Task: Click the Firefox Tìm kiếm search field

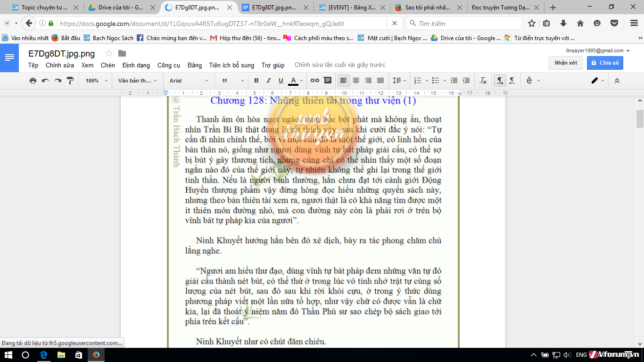Action: 467,24
